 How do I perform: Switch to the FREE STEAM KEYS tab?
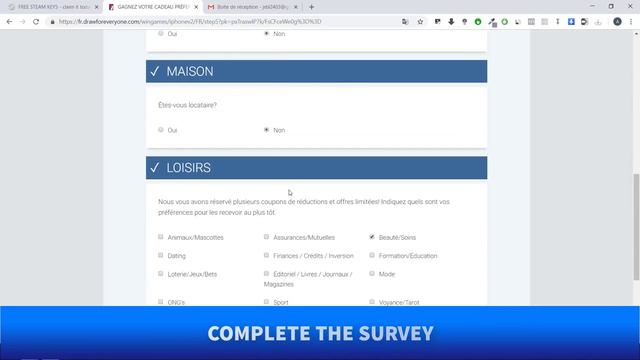[53, 7]
